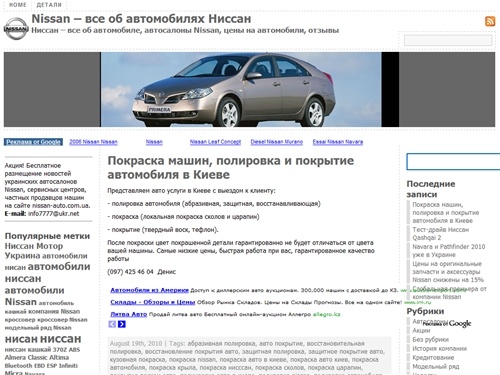Focus the header search field
The height and width of the screenshot is (375, 500).
click(x=448, y=40)
